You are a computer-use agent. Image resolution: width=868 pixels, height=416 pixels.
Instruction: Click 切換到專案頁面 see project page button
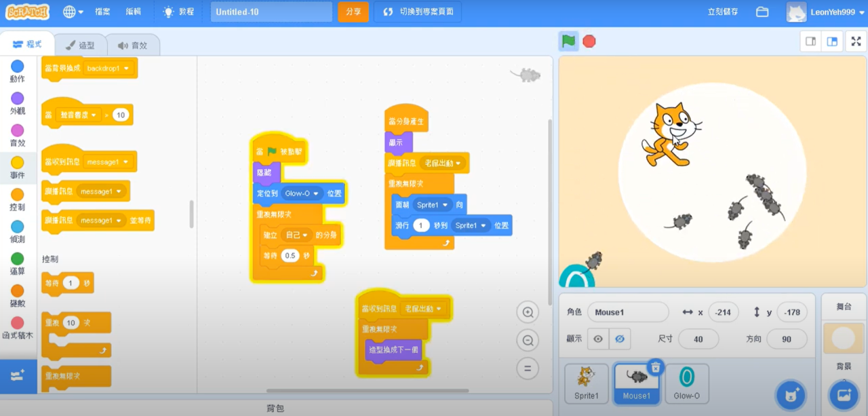pyautogui.click(x=418, y=12)
